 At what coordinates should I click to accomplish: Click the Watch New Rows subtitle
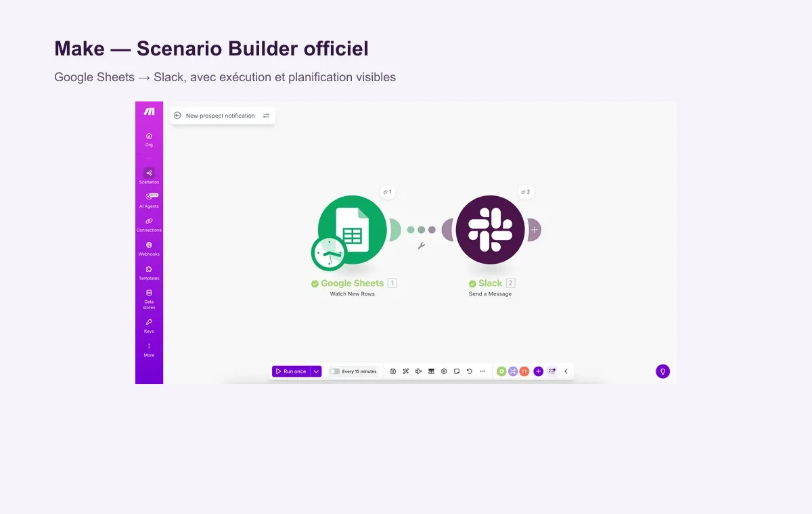tap(353, 294)
